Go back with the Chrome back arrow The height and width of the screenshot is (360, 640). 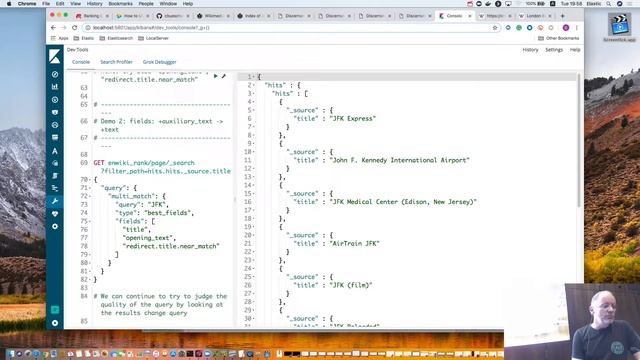click(53, 28)
